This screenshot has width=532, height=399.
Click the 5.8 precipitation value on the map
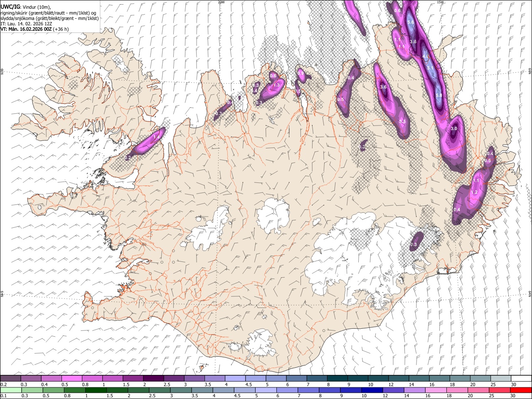point(438,95)
